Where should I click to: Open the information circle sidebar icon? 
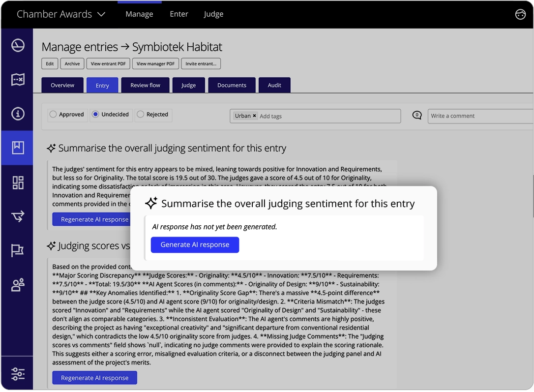pyautogui.click(x=18, y=114)
